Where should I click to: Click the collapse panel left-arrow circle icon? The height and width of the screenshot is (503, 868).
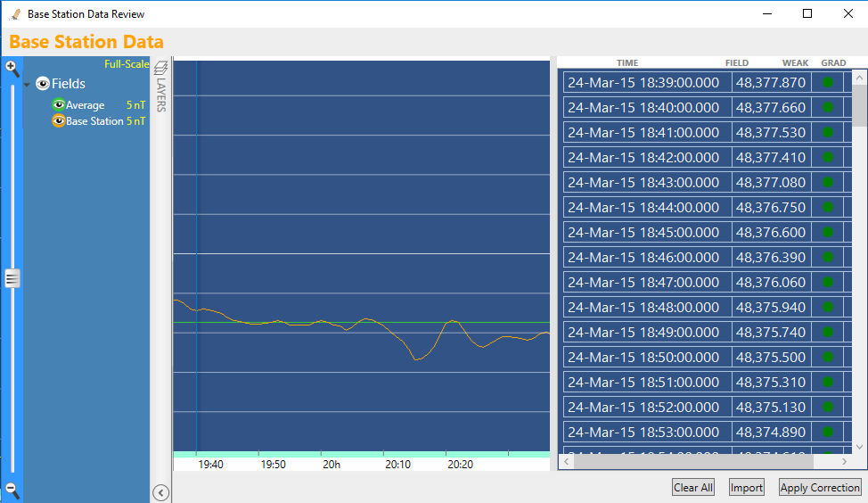[161, 491]
